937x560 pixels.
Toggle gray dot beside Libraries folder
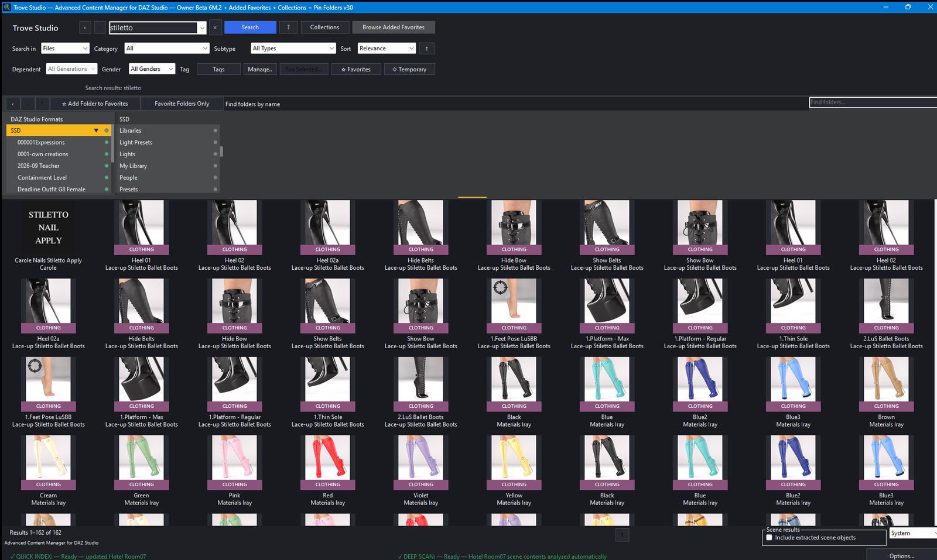216,130
